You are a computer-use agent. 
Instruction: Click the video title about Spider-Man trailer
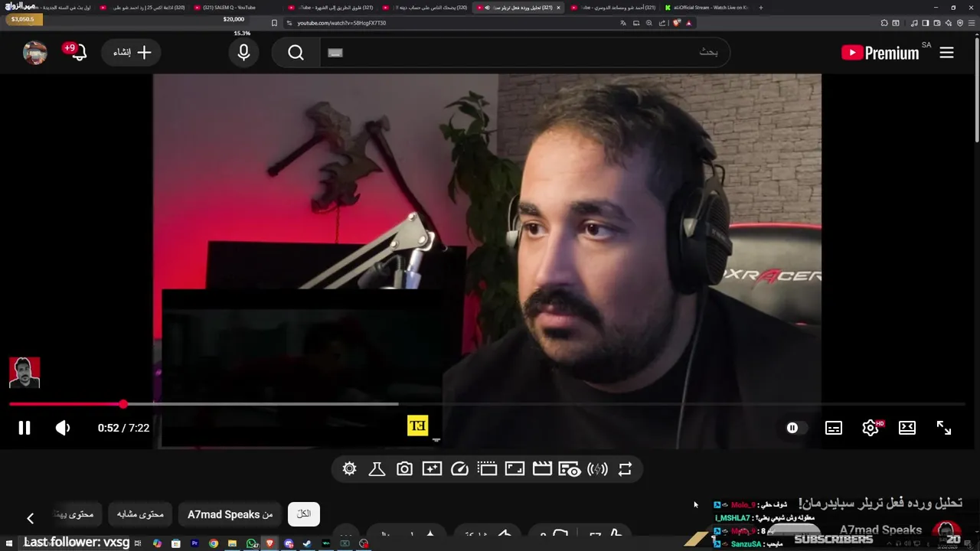880,503
